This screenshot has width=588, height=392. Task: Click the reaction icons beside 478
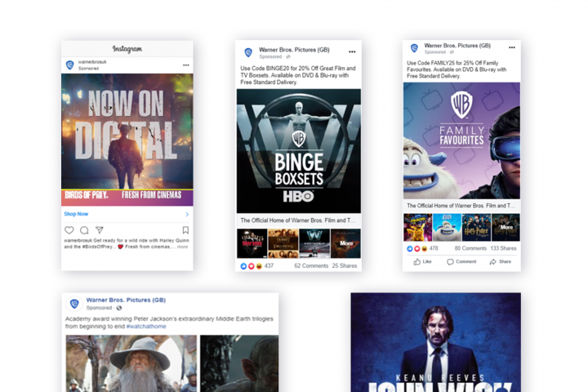pyautogui.click(x=417, y=249)
